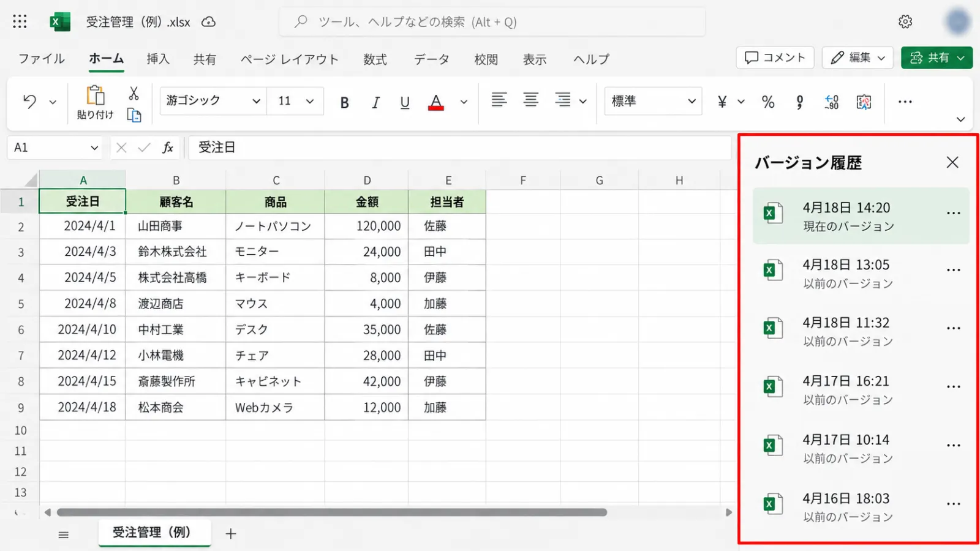The image size is (980, 551).
Task: Switch to the 数式 tab
Action: 375,59
